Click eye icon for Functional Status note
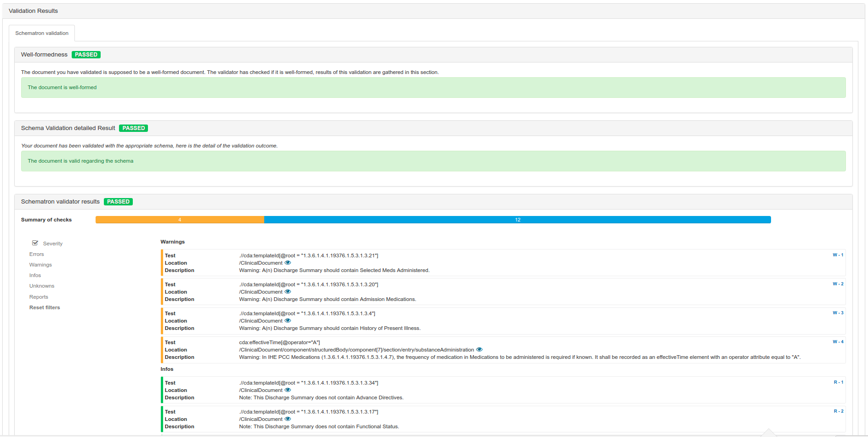 click(x=288, y=419)
